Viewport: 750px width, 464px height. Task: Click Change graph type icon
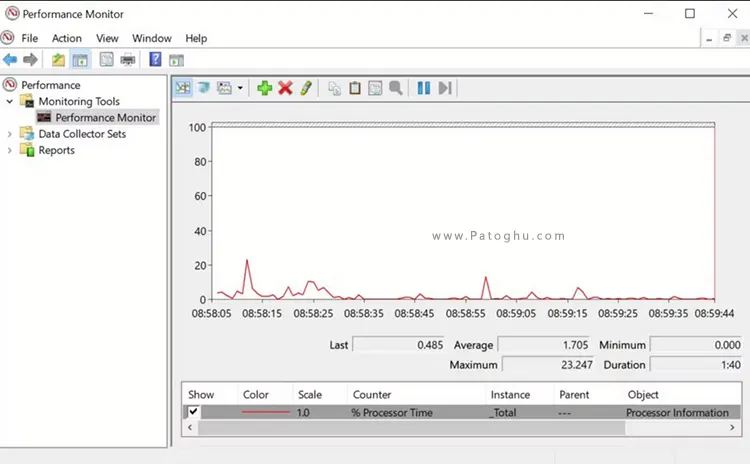pyautogui.click(x=224, y=88)
